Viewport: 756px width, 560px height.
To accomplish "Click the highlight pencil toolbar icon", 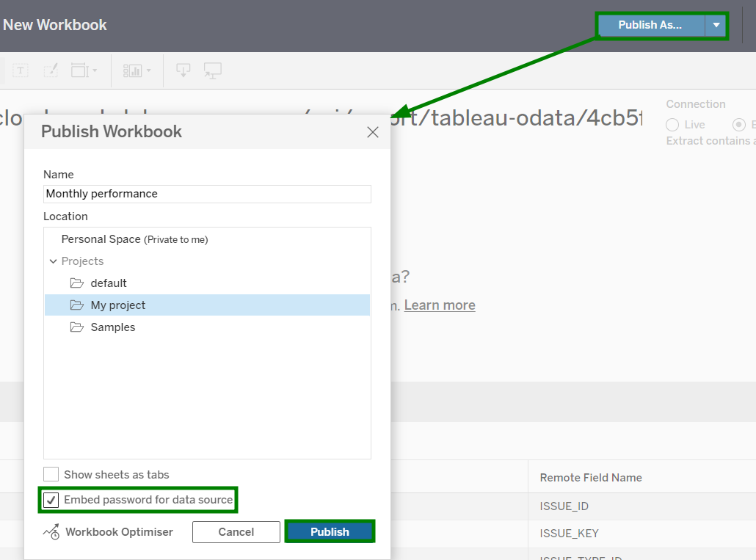I will [50, 70].
